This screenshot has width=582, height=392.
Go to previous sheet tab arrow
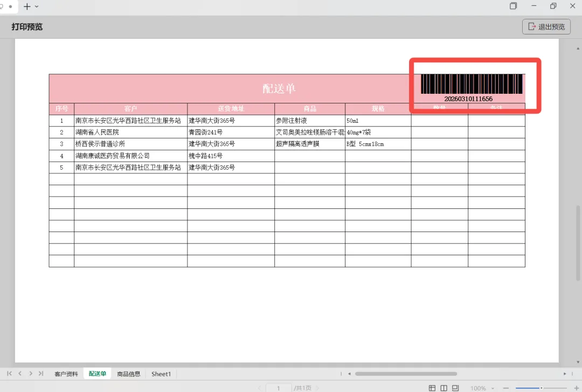(x=20, y=374)
